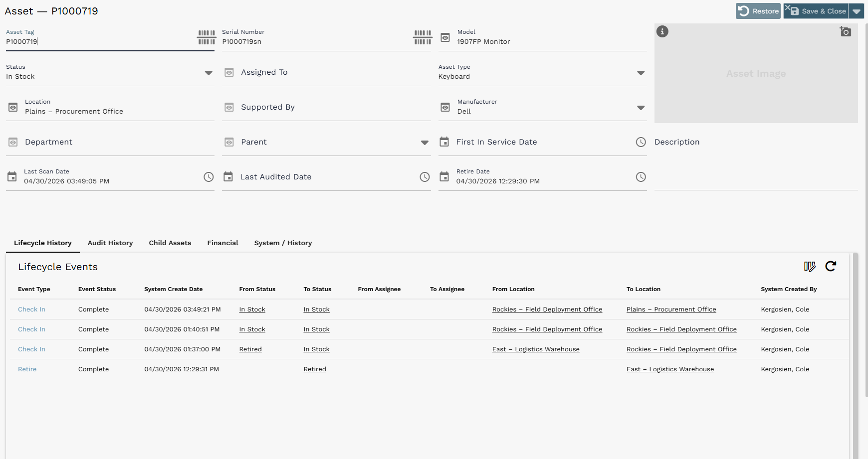The width and height of the screenshot is (868, 459).
Task: Open Last Scan Date calendar icon
Action: [x=12, y=176]
